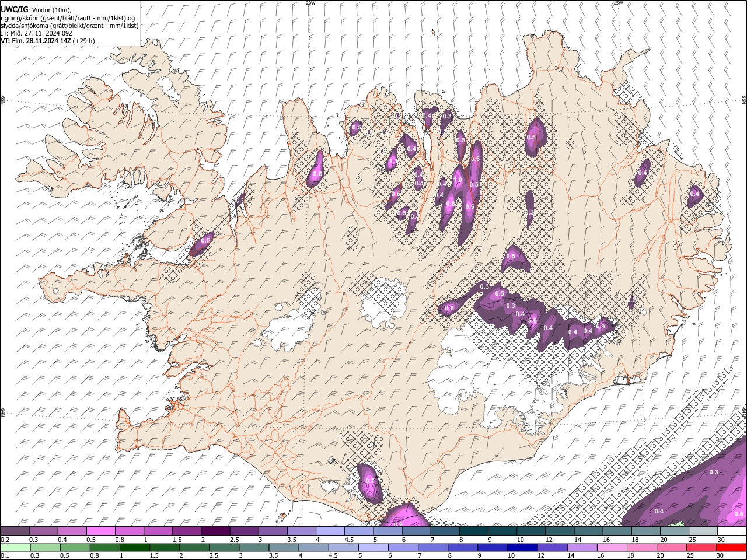This screenshot has height=560, width=747.
Task: Pick the bright pink 0.5 swatch in upper legend row
Action: [100, 531]
